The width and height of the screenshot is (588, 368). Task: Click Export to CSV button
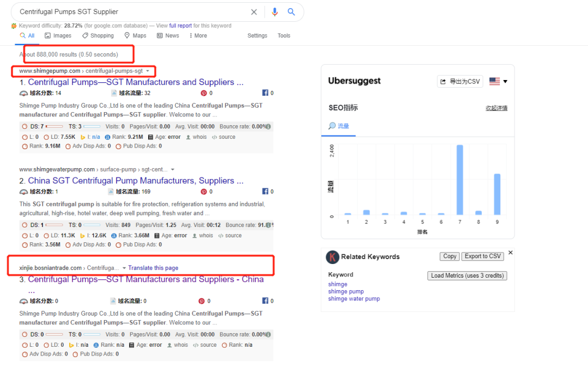(482, 256)
